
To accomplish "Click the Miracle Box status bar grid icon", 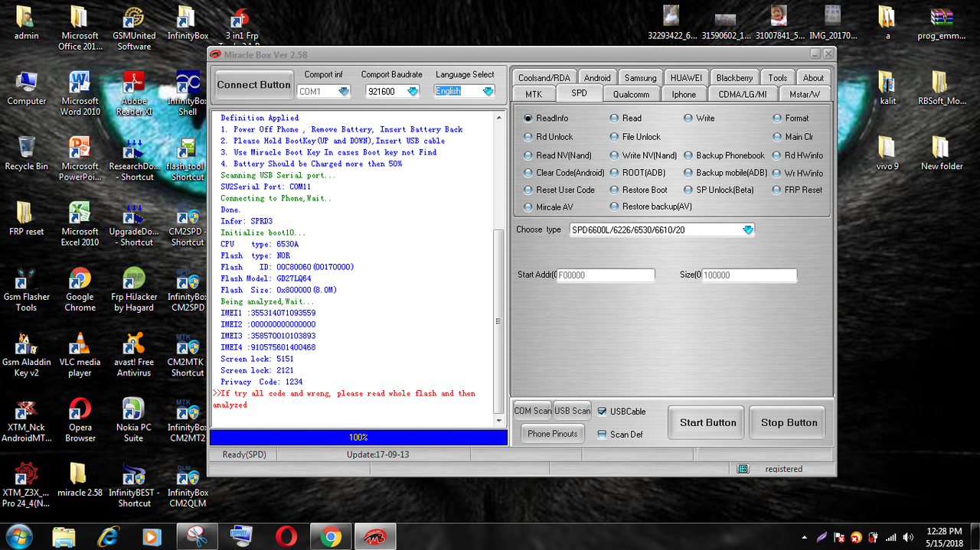I will tap(743, 469).
